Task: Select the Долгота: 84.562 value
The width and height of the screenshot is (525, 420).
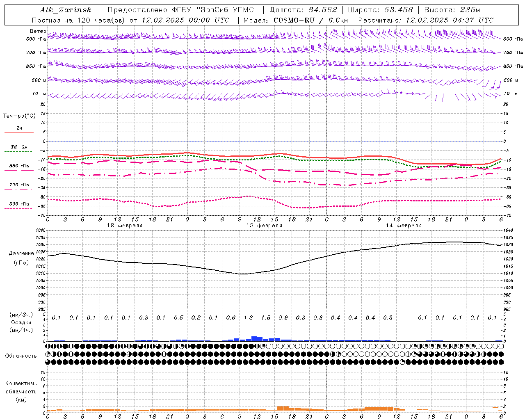Action: coord(303,10)
